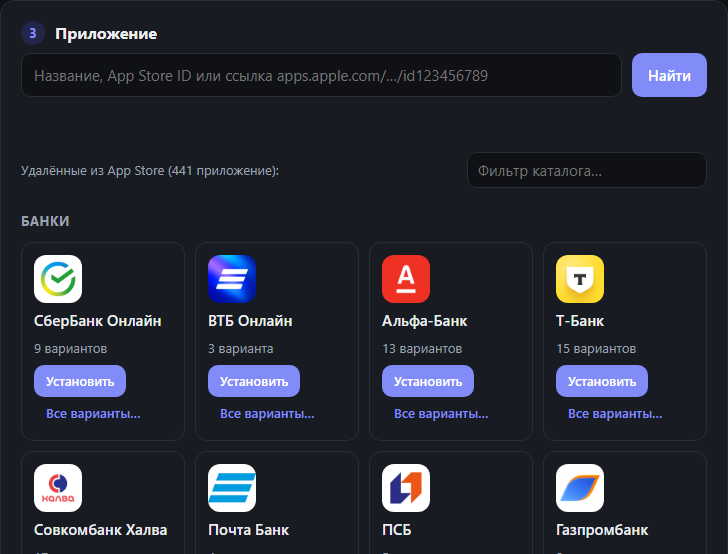Open all variants link for Т-Банк

[x=615, y=414]
